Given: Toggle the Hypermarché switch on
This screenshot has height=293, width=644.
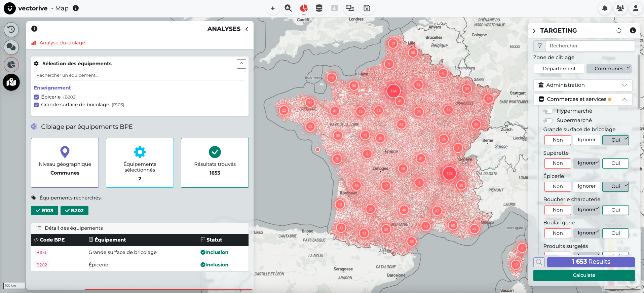Looking at the screenshot, I should coord(548,111).
